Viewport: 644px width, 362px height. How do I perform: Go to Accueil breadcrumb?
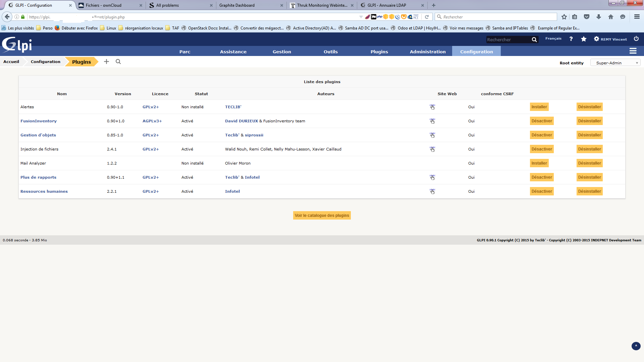11,62
